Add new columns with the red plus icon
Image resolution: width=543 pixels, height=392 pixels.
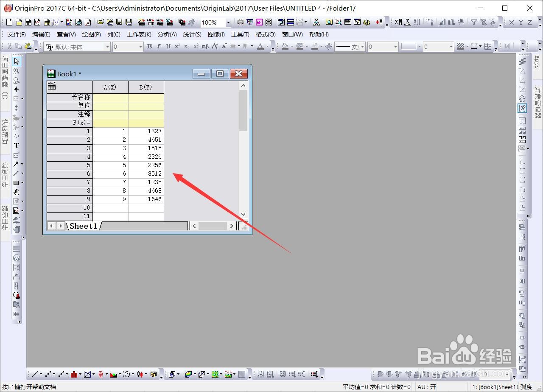tap(379, 22)
